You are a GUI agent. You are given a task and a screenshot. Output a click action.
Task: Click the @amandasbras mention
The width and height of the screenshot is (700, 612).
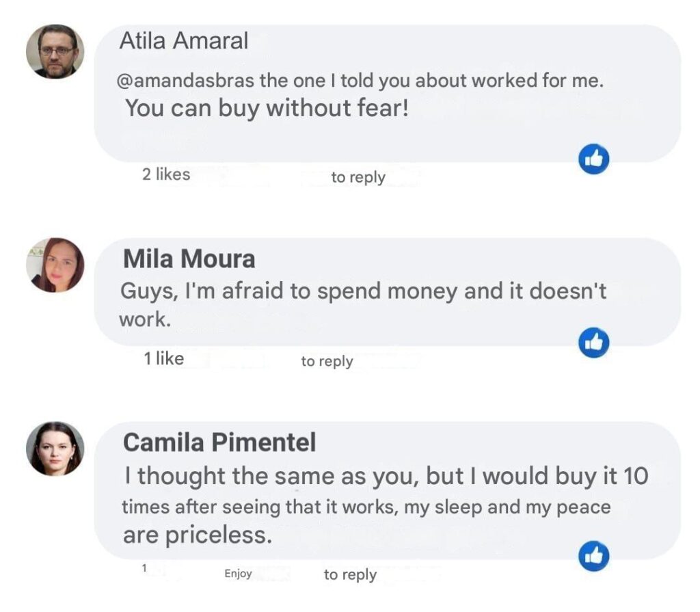coord(186,80)
